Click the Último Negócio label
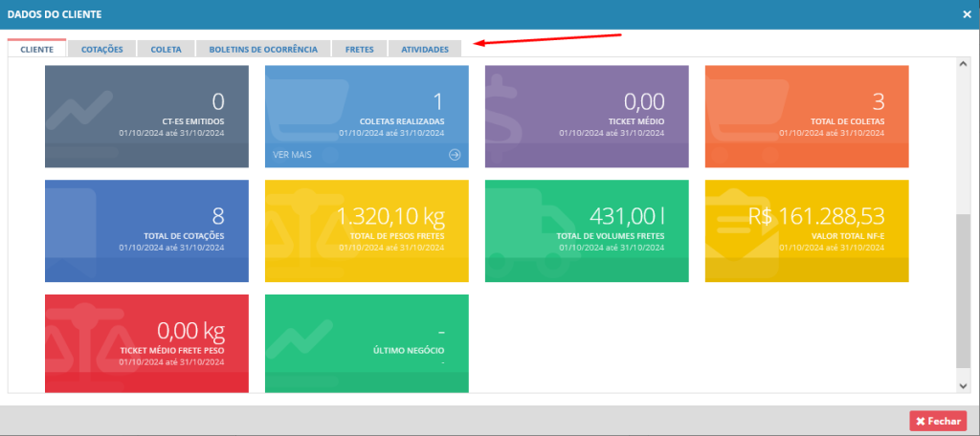The image size is (980, 436). [x=407, y=350]
